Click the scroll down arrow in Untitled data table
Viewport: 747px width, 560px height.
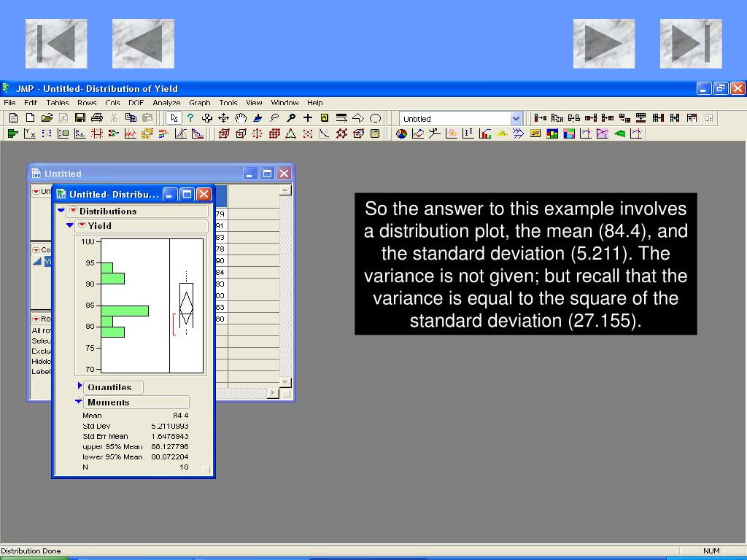tap(285, 382)
